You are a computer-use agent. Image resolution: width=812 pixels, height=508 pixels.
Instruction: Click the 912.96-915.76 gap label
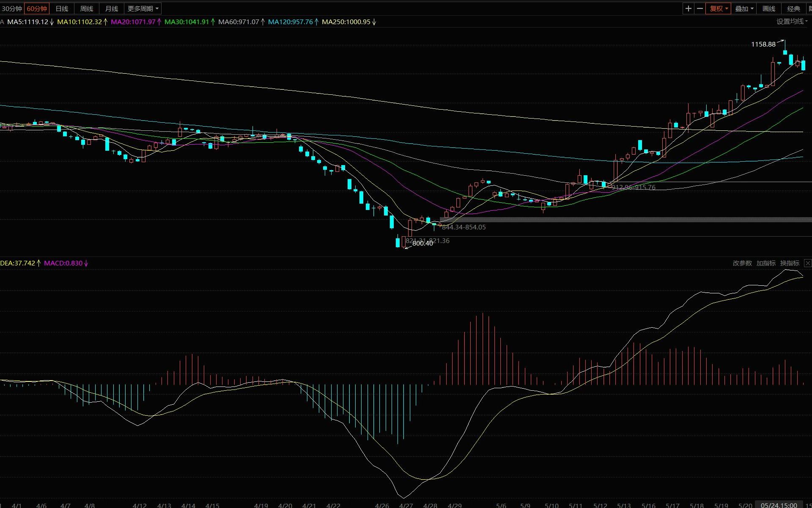tap(634, 187)
